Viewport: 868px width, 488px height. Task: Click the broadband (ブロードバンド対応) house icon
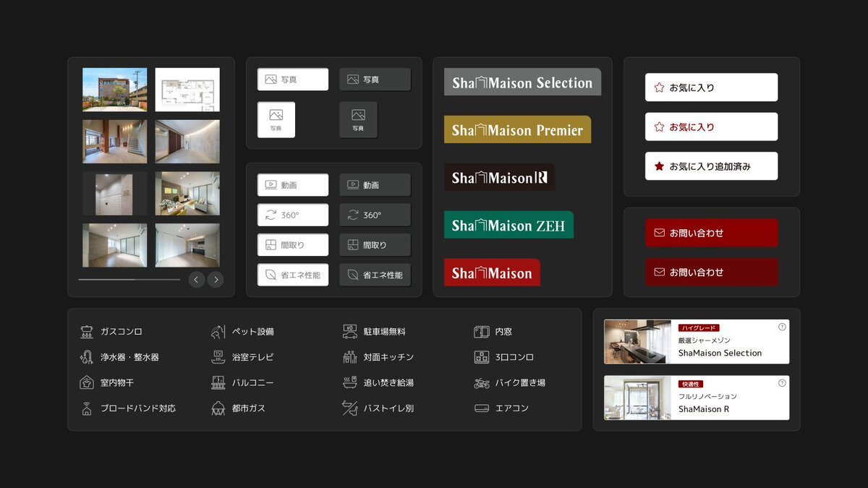click(87, 408)
